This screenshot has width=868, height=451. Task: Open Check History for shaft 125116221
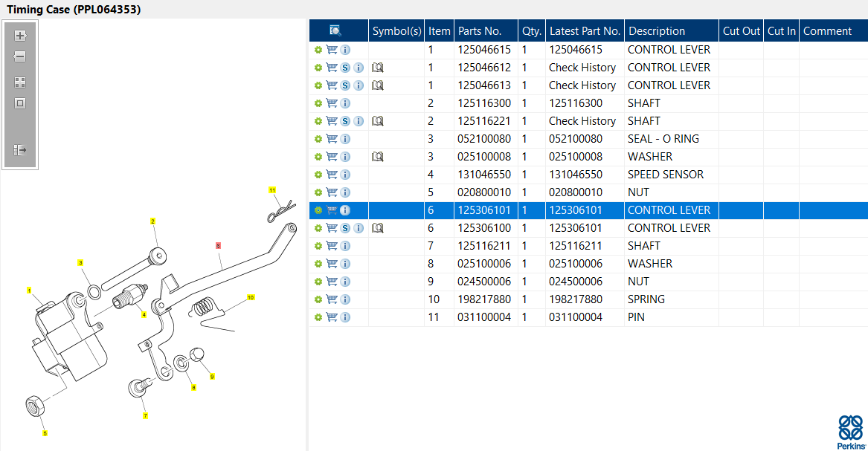tap(582, 121)
